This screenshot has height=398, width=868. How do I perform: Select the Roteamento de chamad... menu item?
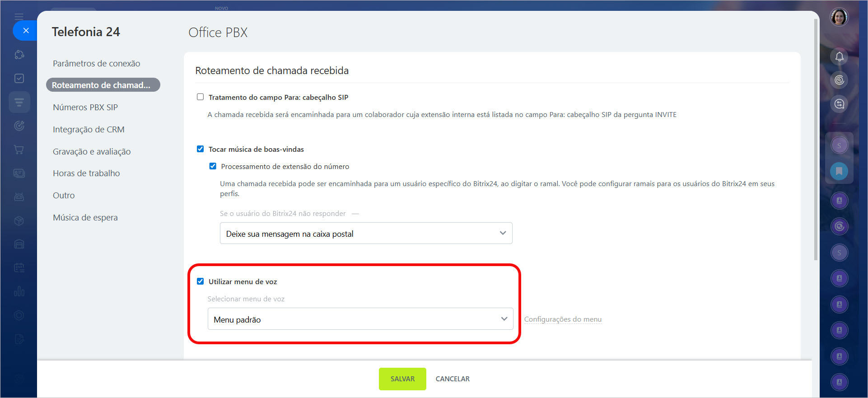point(103,85)
